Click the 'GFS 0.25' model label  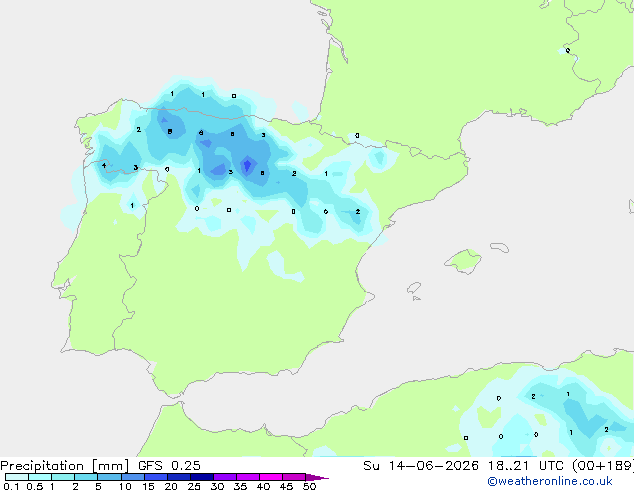click(x=169, y=466)
